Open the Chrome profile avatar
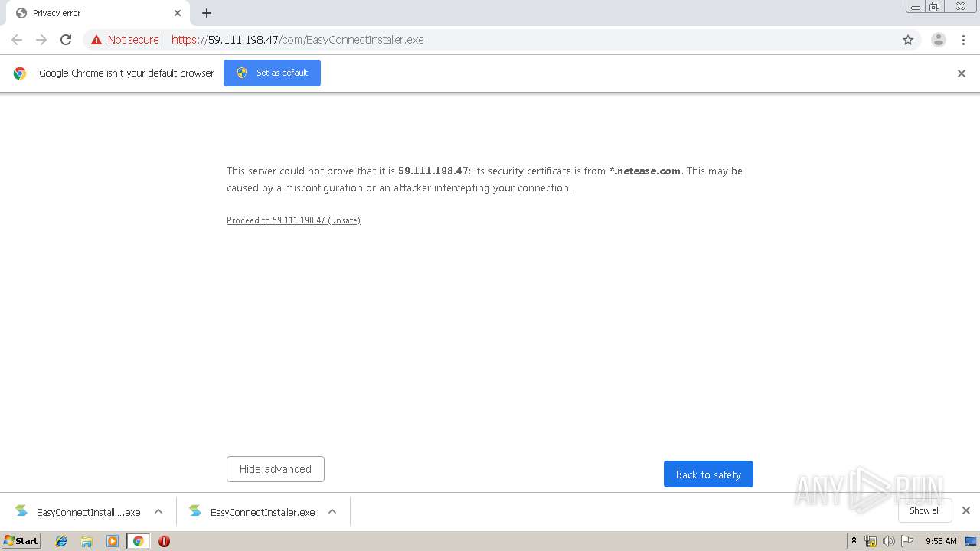The width and height of the screenshot is (980, 551). 939,40
